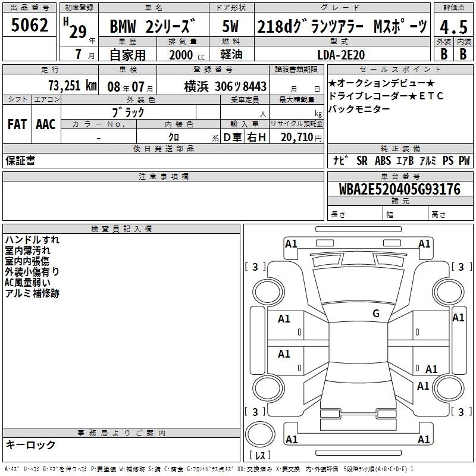Select the PS power steering indicator
Image resolution: width=476 pixels, height=476 pixels.
(x=447, y=161)
